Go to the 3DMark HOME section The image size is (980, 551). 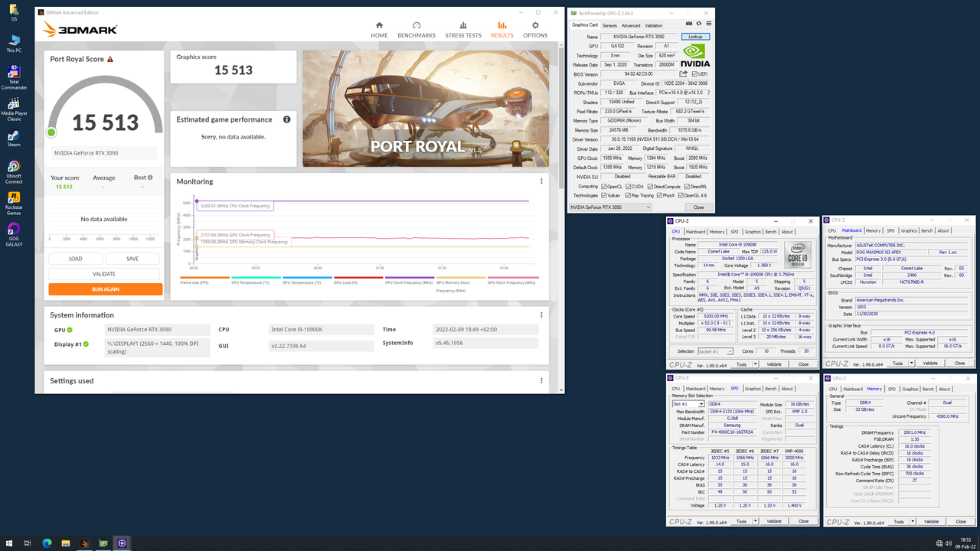379,30
